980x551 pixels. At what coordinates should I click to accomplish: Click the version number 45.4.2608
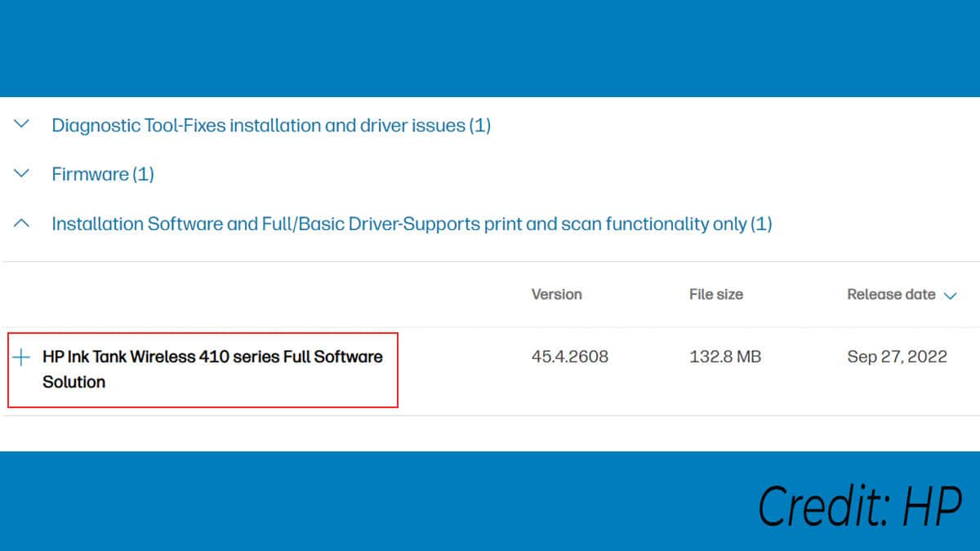point(569,357)
